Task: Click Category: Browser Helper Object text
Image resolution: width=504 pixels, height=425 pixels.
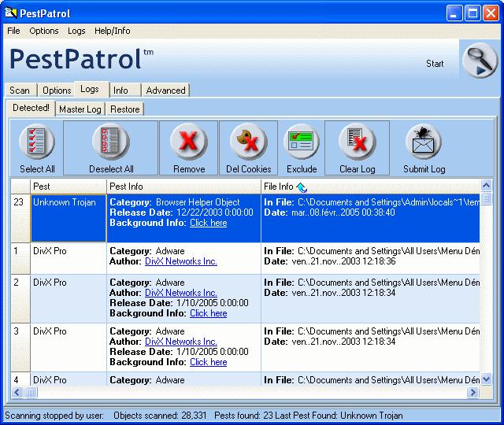Action: [x=175, y=202]
